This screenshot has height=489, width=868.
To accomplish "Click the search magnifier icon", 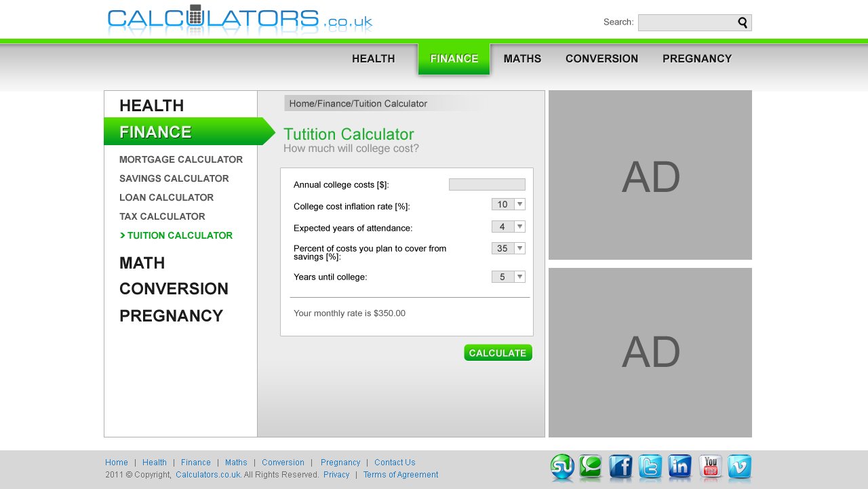I will [743, 23].
